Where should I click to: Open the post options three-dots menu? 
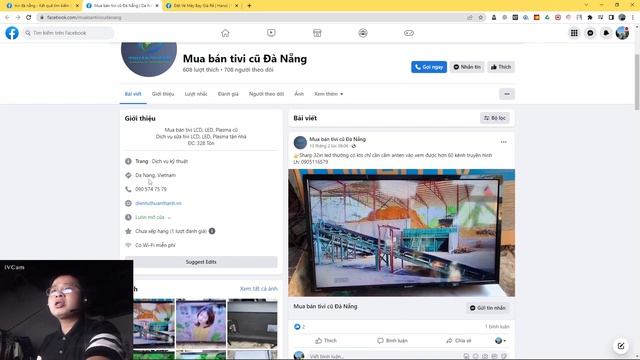point(504,142)
